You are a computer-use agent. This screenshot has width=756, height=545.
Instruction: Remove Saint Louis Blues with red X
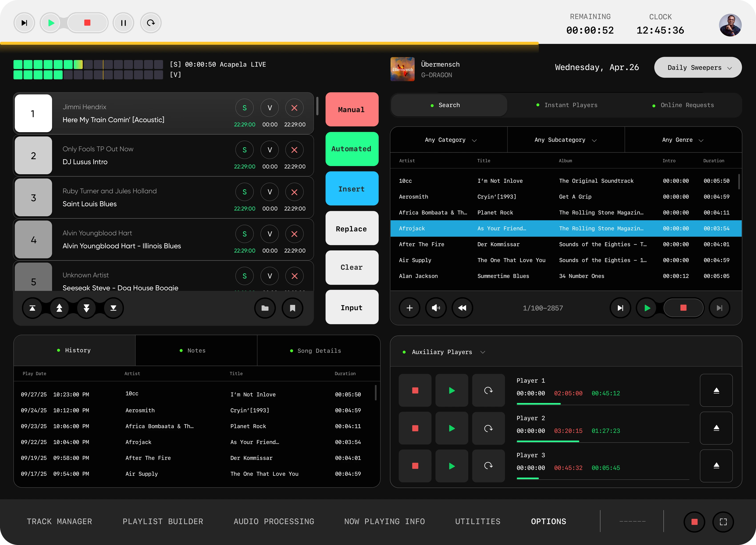[294, 192]
